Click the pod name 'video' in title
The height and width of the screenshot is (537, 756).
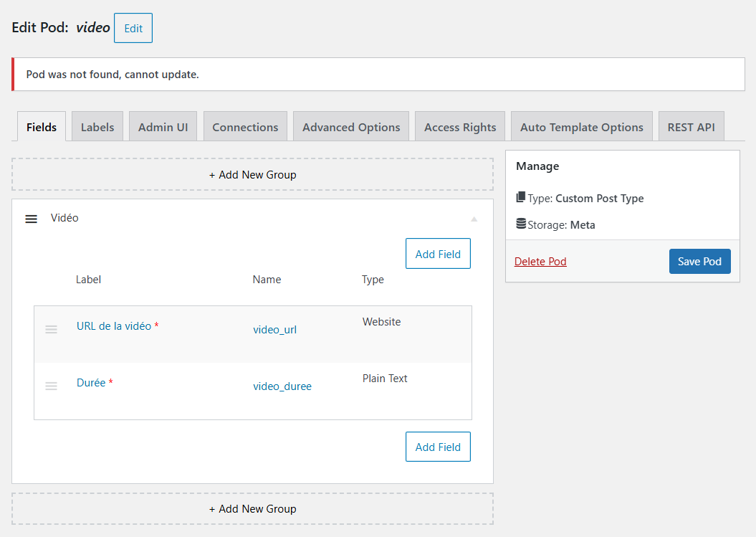point(93,27)
